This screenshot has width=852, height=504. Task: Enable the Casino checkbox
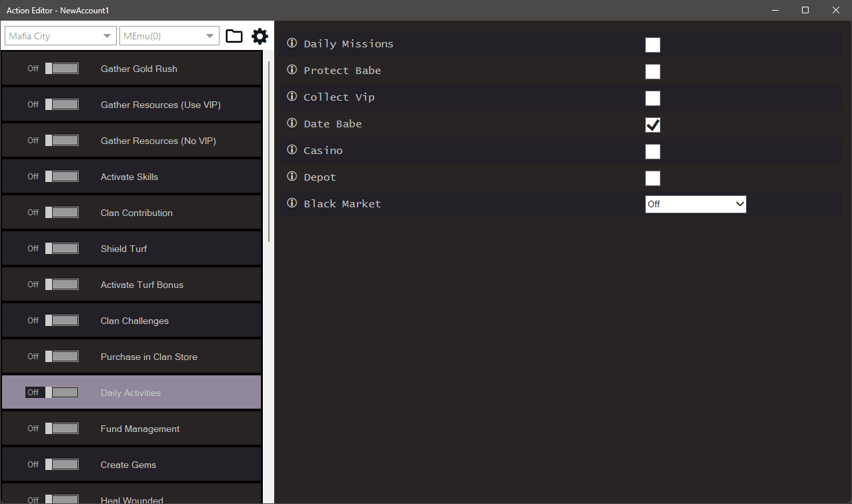pyautogui.click(x=653, y=151)
